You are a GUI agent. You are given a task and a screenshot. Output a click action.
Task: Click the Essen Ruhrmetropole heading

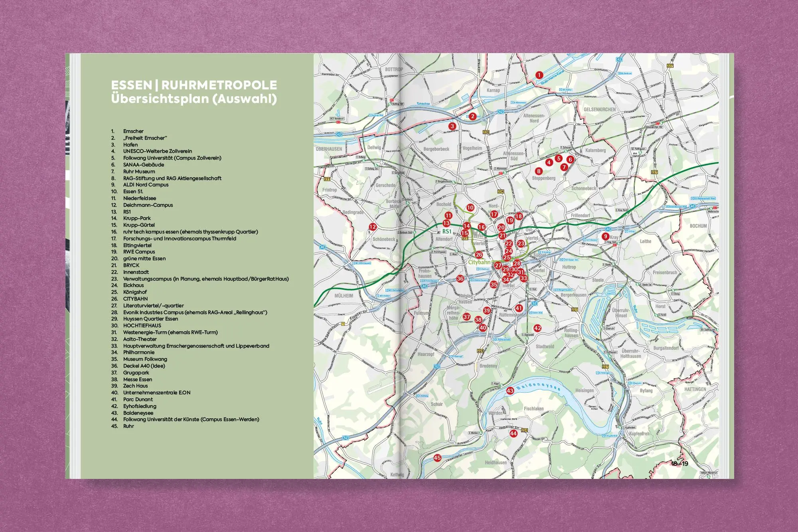click(194, 85)
